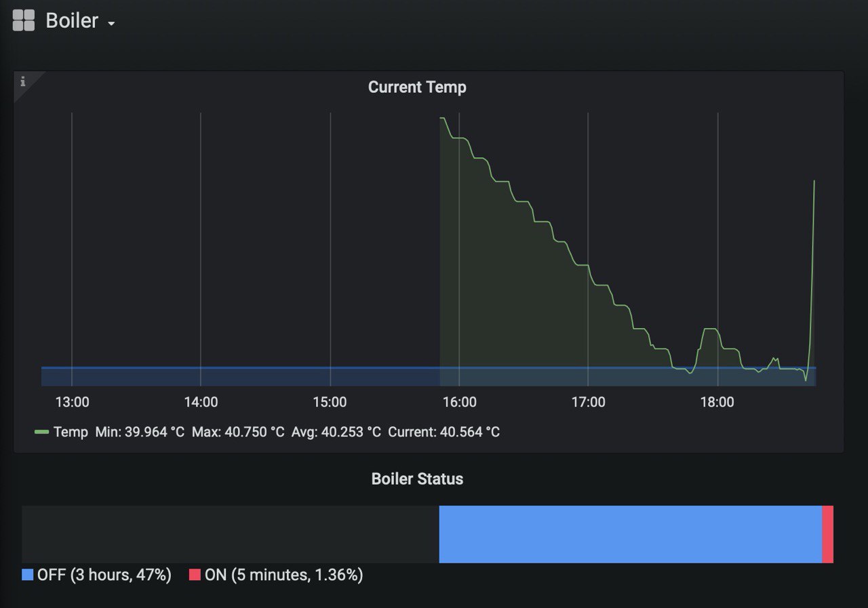This screenshot has height=608, width=868.
Task: Toggle the Temp series in legend
Action: (x=71, y=432)
